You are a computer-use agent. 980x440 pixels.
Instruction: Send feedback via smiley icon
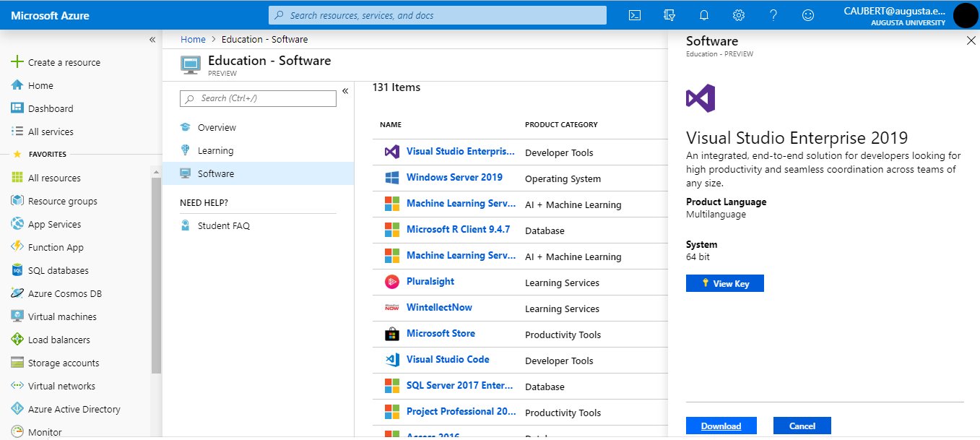pos(808,15)
